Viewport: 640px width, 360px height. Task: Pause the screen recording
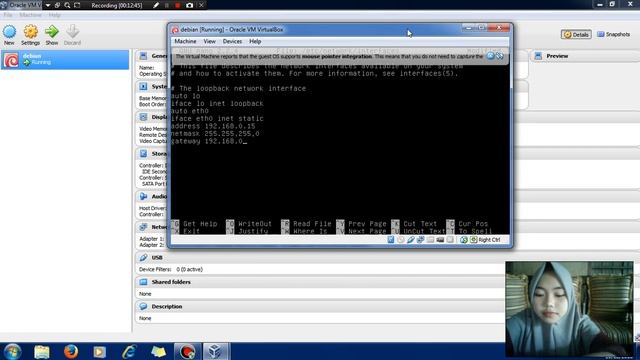(x=167, y=5)
